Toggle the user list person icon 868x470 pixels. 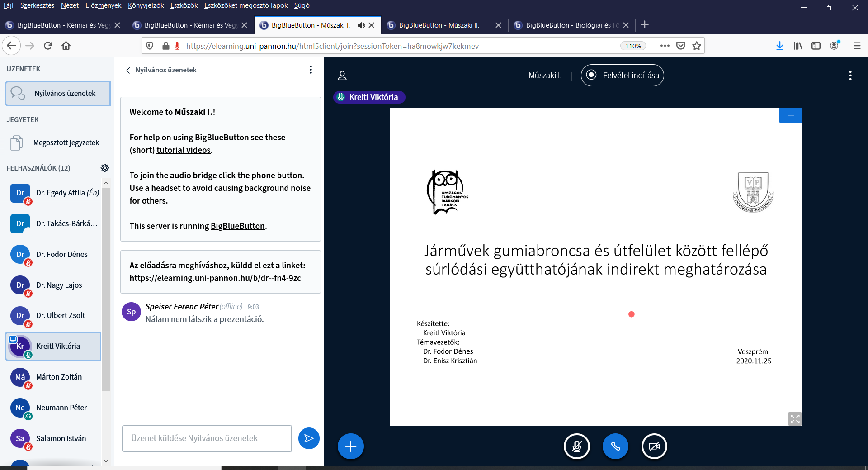(x=342, y=76)
